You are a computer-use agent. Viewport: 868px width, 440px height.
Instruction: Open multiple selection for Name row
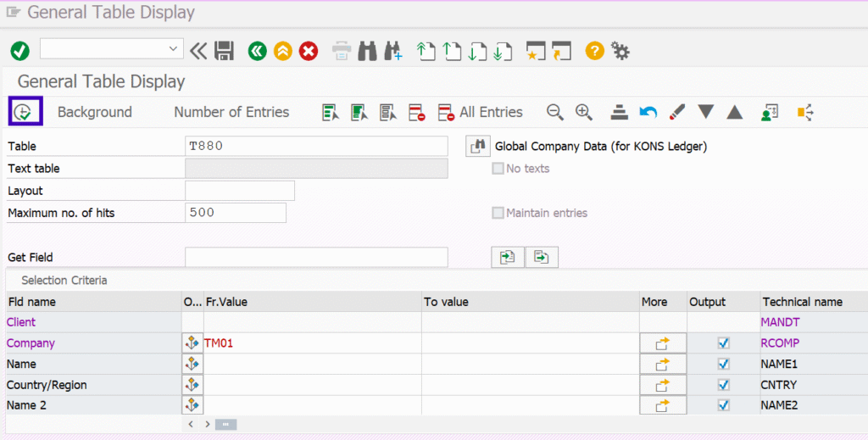pyautogui.click(x=663, y=364)
